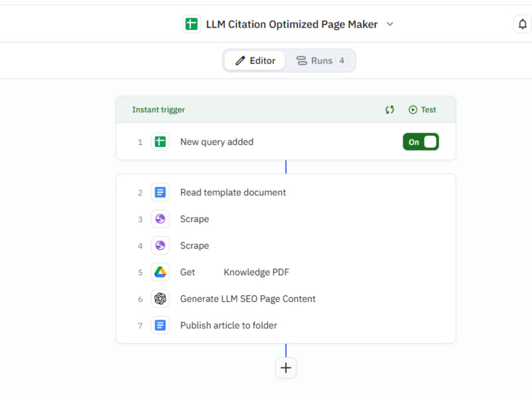532x399 pixels.
Task: Click the Test button
Action: (422, 110)
